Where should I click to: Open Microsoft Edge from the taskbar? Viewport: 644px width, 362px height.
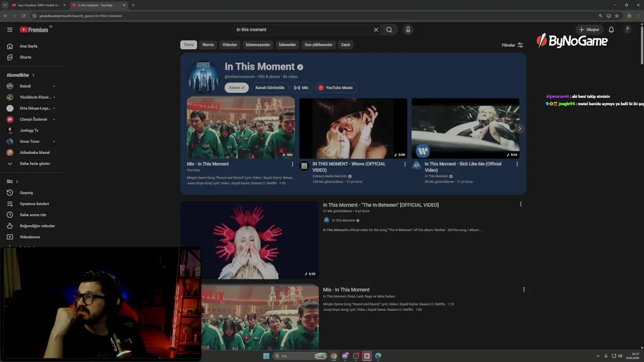coord(378,356)
